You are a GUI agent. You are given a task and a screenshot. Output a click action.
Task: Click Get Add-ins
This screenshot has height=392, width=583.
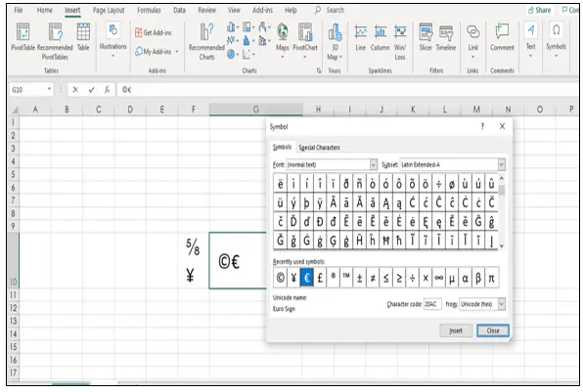[154, 32]
